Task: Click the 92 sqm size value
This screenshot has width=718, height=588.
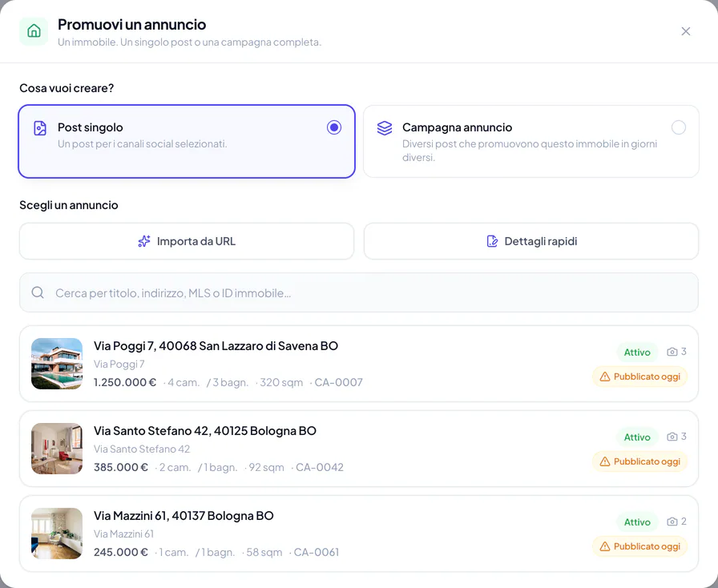Action: point(267,467)
